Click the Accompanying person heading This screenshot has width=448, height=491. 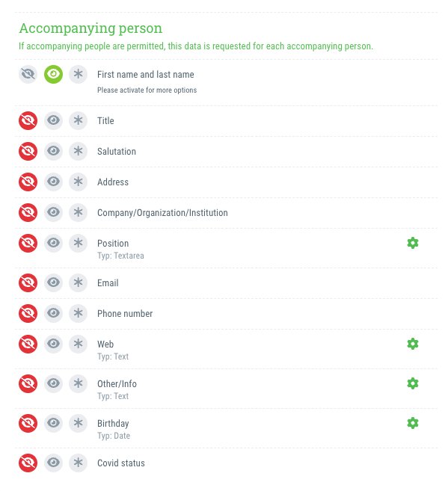coord(90,28)
